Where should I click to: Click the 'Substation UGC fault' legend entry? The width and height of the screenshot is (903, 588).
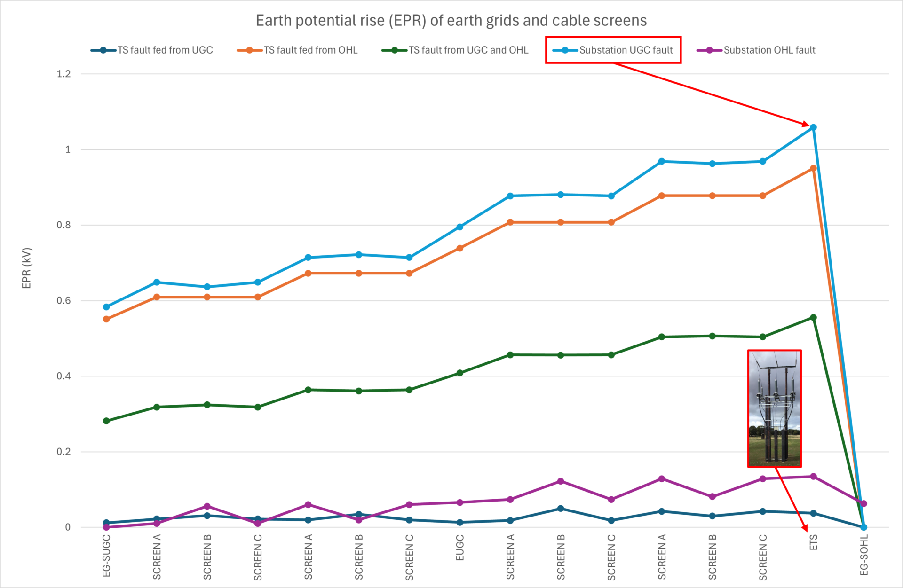click(626, 50)
